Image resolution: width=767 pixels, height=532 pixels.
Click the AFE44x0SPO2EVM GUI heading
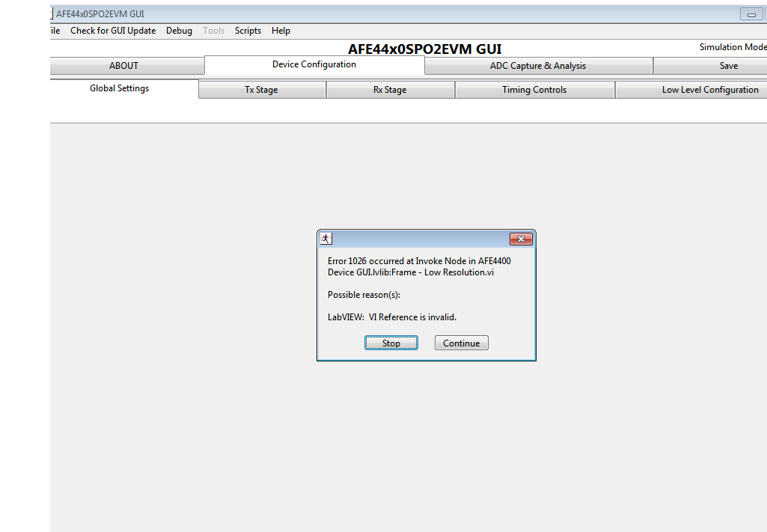[x=424, y=49]
